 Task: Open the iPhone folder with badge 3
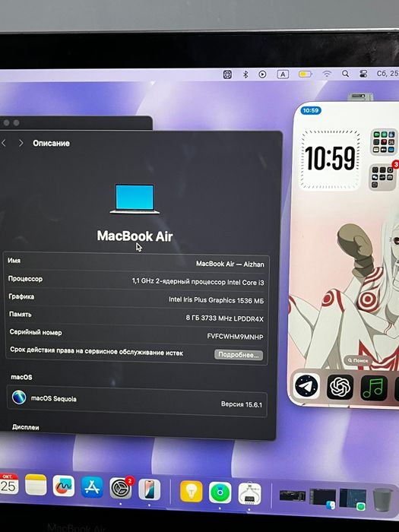(383, 177)
